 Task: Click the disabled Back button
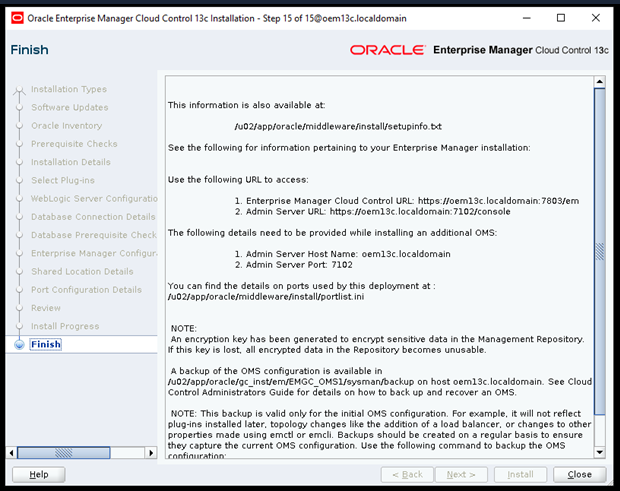(407, 474)
